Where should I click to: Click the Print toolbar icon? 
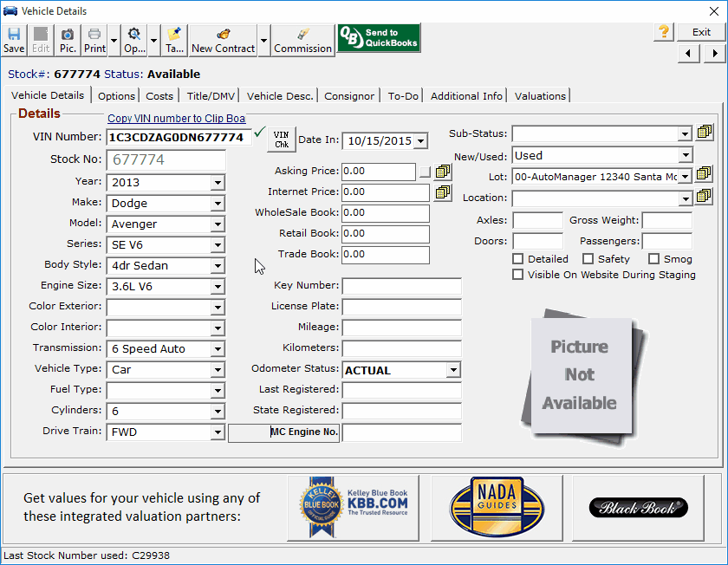(94, 39)
